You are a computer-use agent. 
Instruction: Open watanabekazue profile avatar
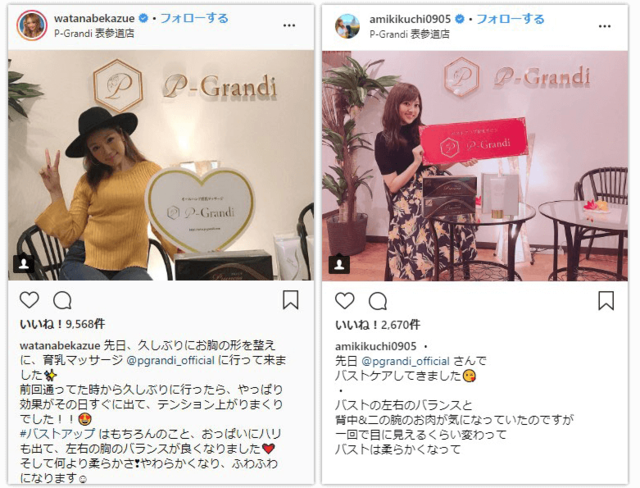point(32,25)
